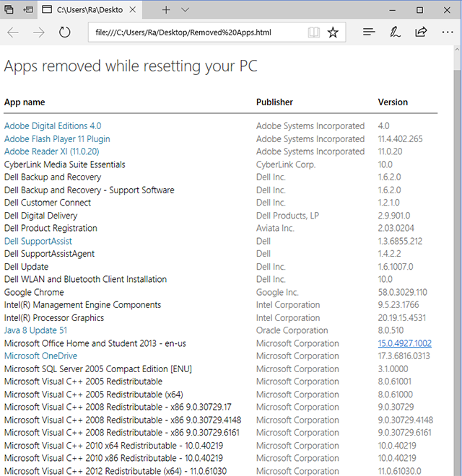462x476 pixels.
Task: Select Microsoft Office Home and Student 2013 text
Action: click(x=95, y=343)
